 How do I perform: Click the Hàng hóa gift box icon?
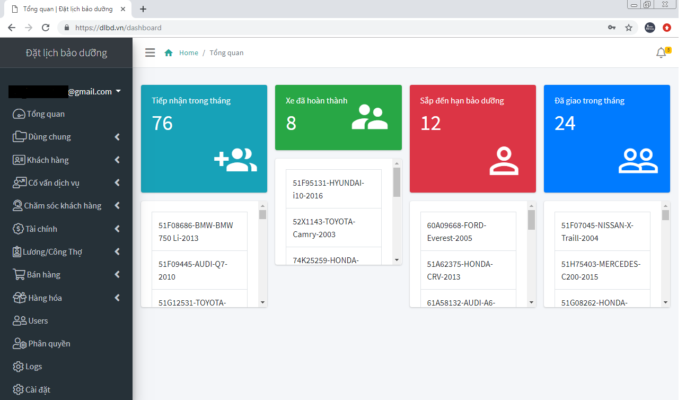pos(18,298)
